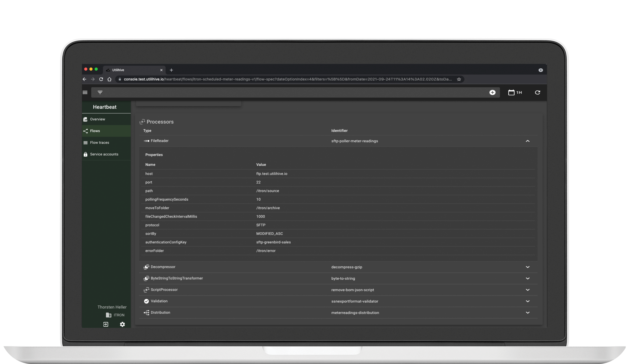Click the ByteStringToStringTransformer type icon
This screenshot has width=630, height=364.
(146, 278)
